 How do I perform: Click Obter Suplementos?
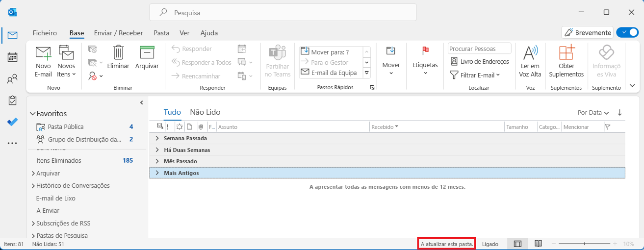567,62
